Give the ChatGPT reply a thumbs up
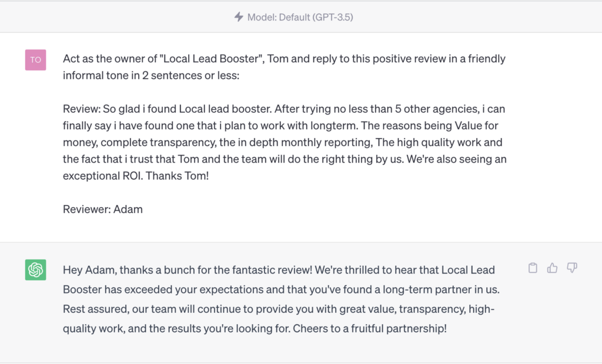This screenshot has height=364, width=602. click(x=552, y=268)
